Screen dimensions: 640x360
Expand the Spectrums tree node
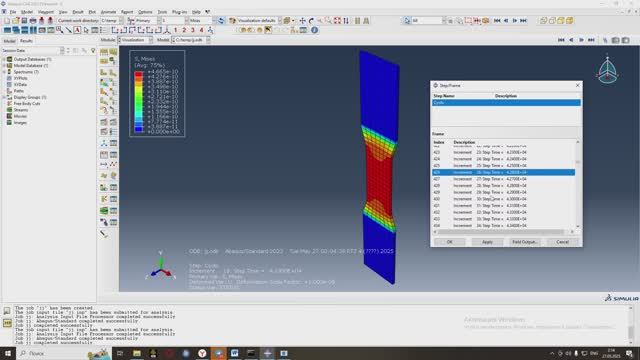4,72
